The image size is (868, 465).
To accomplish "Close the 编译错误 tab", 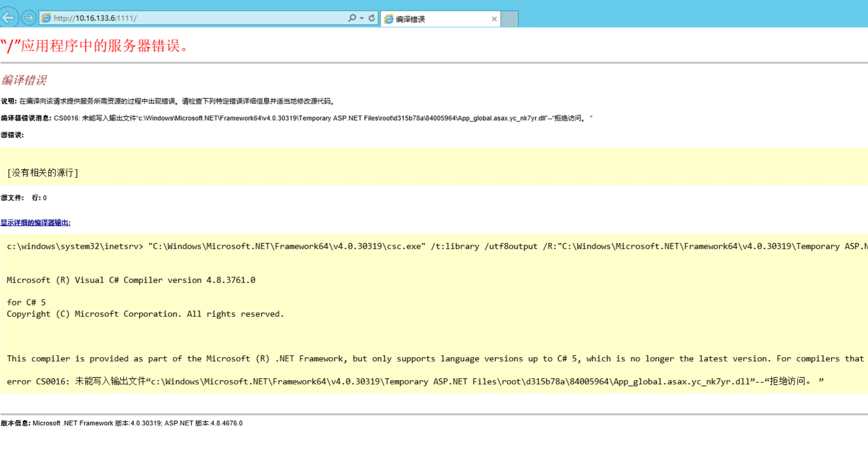I will pos(494,19).
